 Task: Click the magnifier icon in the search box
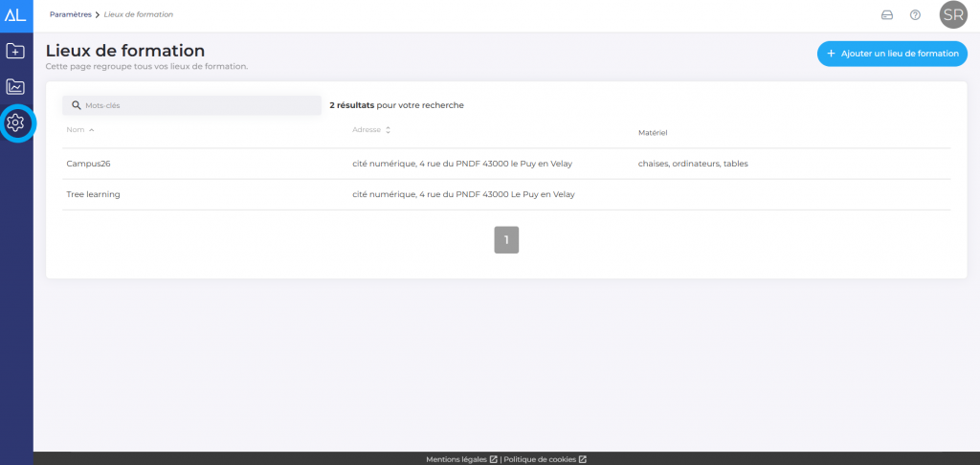(x=78, y=105)
